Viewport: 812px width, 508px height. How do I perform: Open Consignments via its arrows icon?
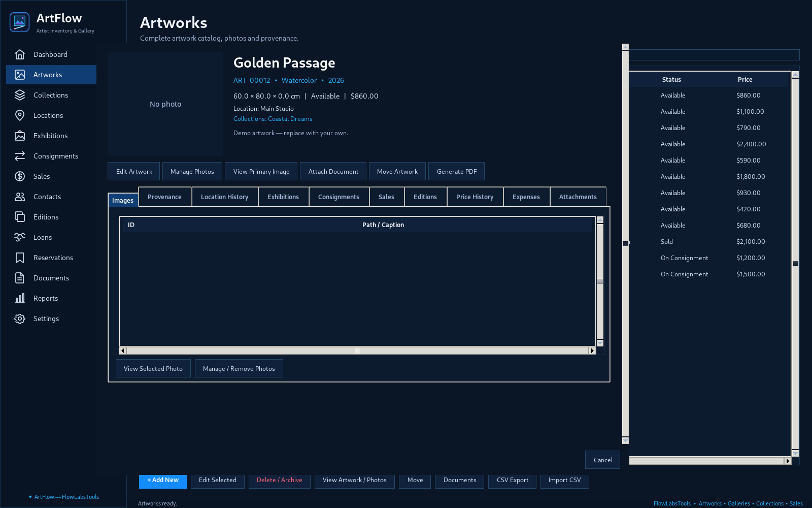tap(20, 156)
